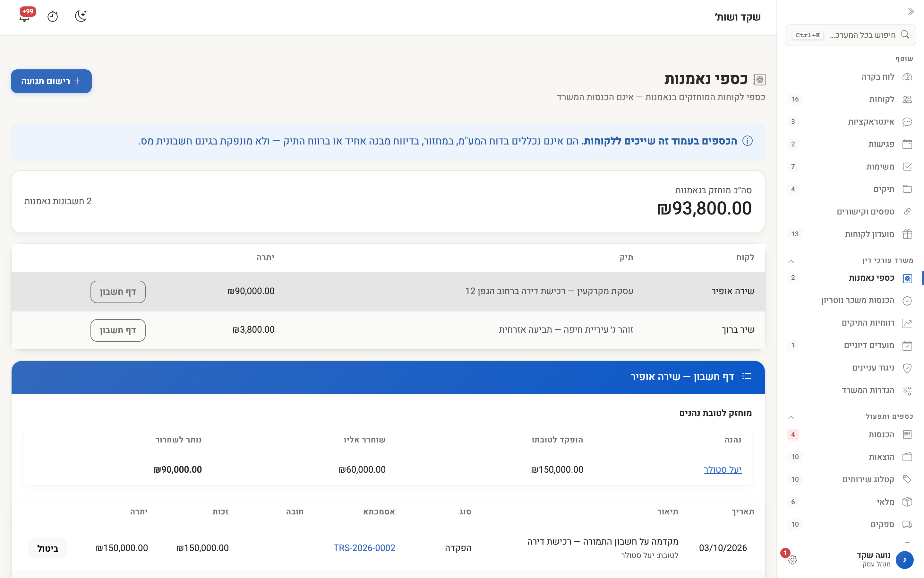Open settings gear beside נועה שקד
This screenshot has height=578, width=924.
coord(792,560)
